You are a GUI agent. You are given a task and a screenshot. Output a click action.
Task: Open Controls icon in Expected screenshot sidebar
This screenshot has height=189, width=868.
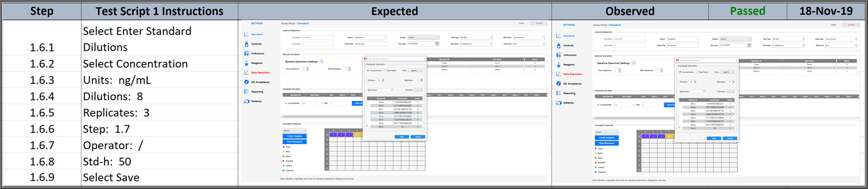[x=246, y=44]
